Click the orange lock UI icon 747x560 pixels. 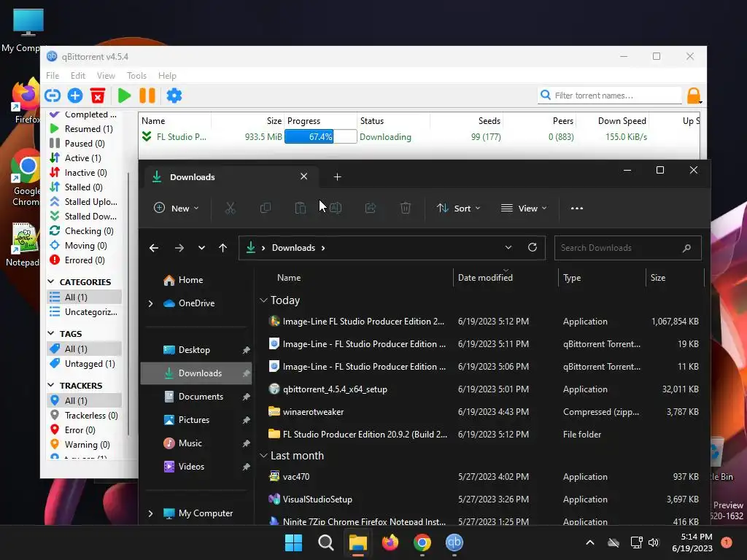[694, 96]
